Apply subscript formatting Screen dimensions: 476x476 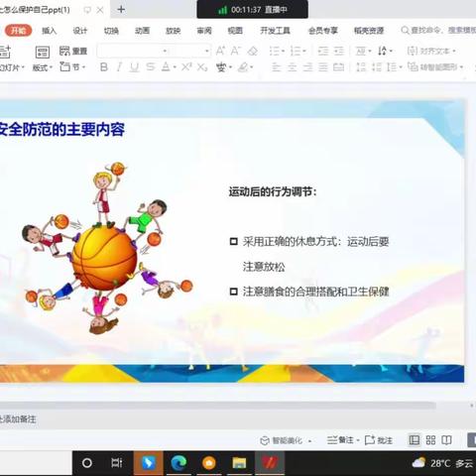click(202, 67)
